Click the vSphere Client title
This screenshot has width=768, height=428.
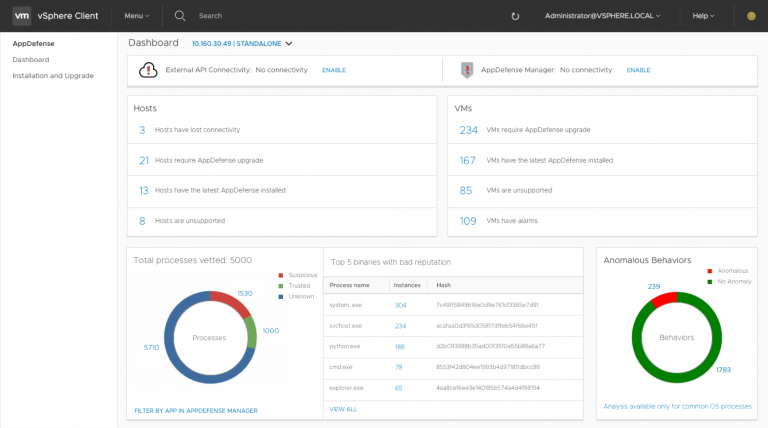pyautogui.click(x=68, y=16)
